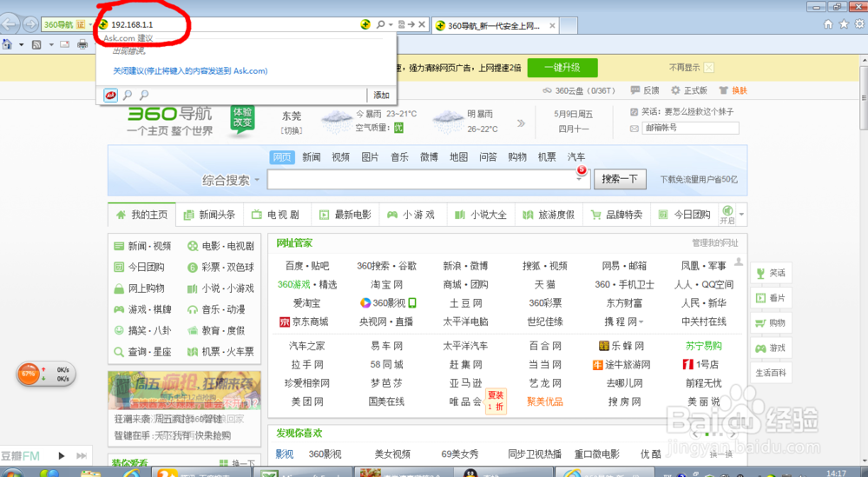The width and height of the screenshot is (868, 477).
Task: Click the browser Back arrow button
Action: coord(10,23)
